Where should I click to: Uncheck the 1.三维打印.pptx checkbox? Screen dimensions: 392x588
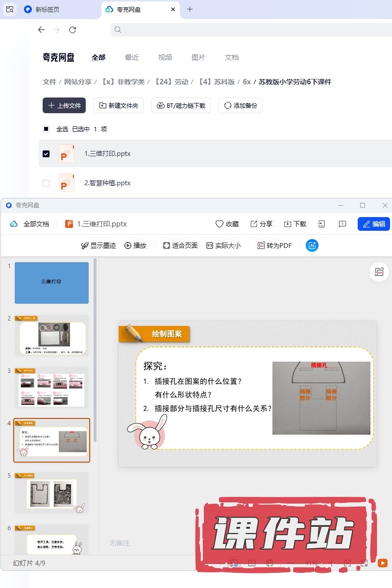[x=46, y=154]
